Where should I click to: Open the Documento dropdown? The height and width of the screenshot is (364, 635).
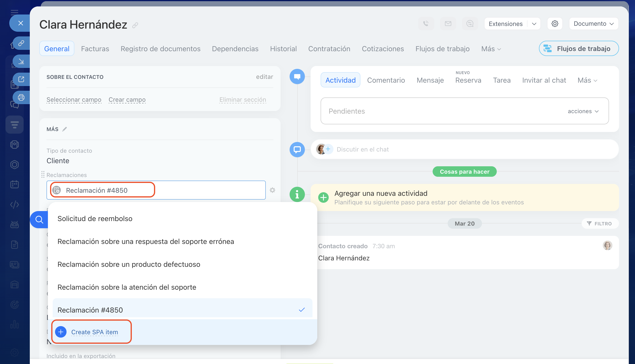point(593,24)
